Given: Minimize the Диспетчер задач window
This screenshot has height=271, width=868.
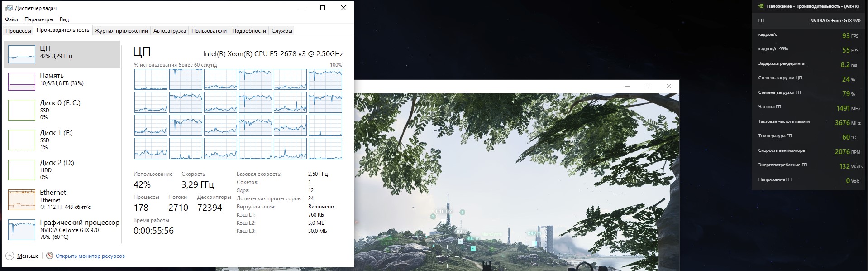Looking at the screenshot, I should (x=302, y=8).
